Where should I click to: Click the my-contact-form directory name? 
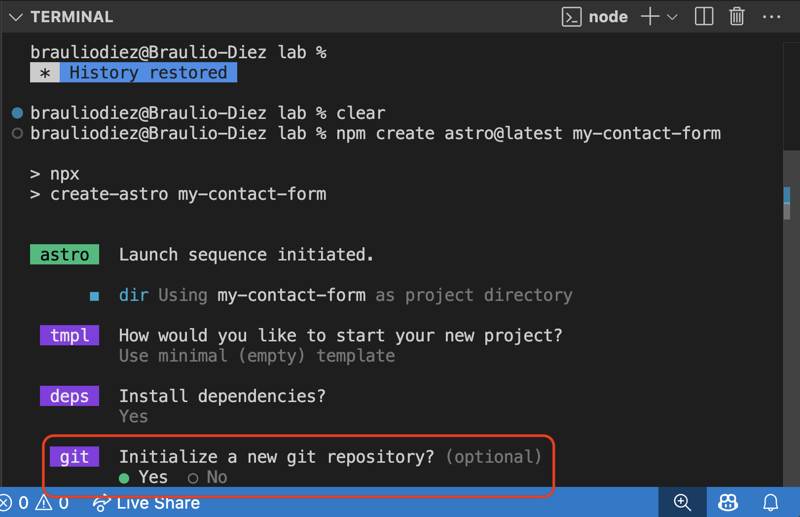coord(291,295)
